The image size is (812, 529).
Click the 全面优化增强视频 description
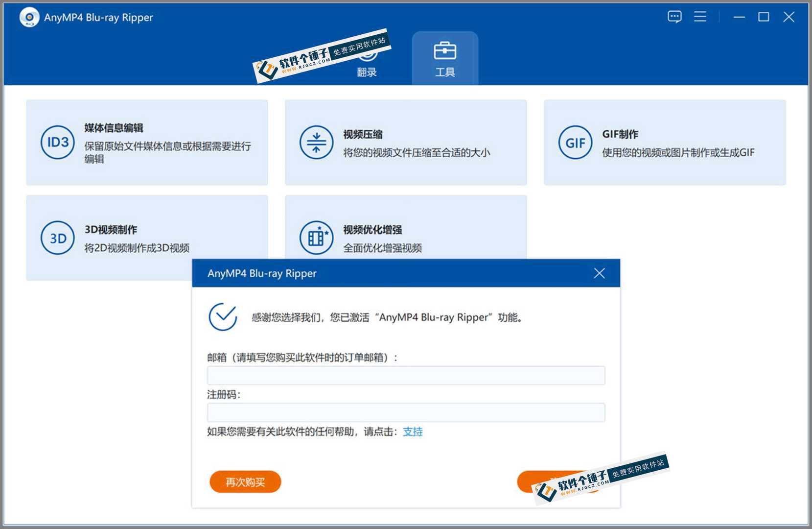click(382, 248)
